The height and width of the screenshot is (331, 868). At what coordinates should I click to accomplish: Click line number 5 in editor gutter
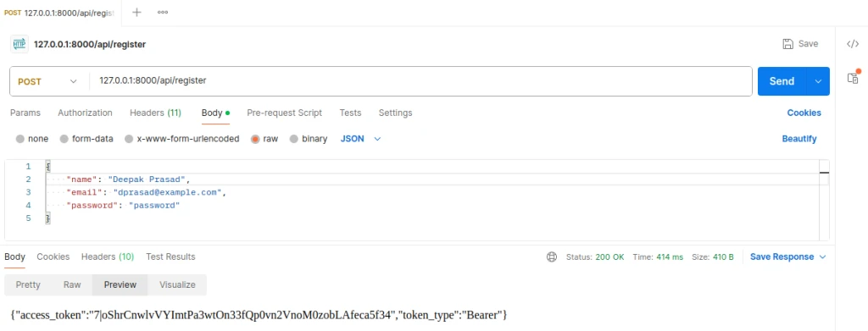pyautogui.click(x=28, y=218)
